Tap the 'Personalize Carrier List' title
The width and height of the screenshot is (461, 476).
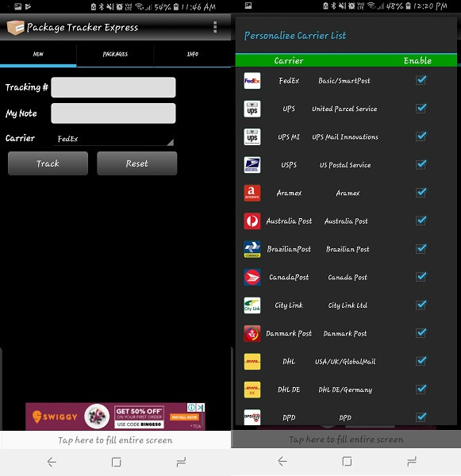(x=295, y=36)
